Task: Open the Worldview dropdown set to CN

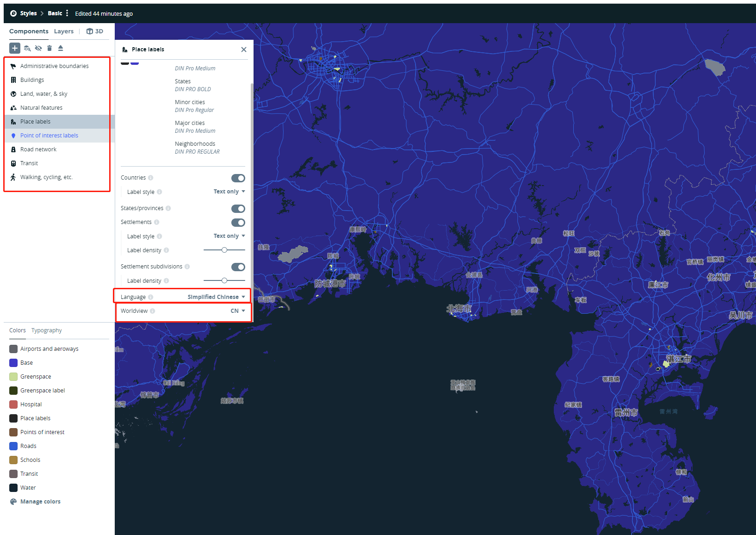Action: [237, 311]
